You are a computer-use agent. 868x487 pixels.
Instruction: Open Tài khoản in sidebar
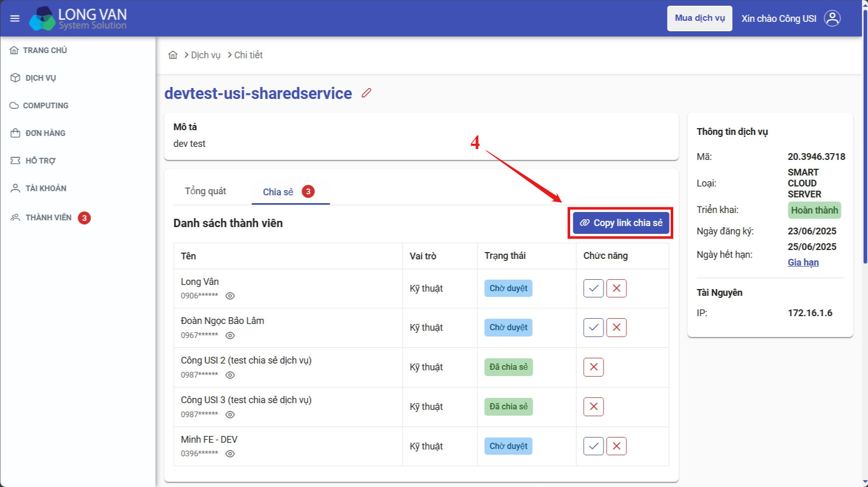(39, 189)
